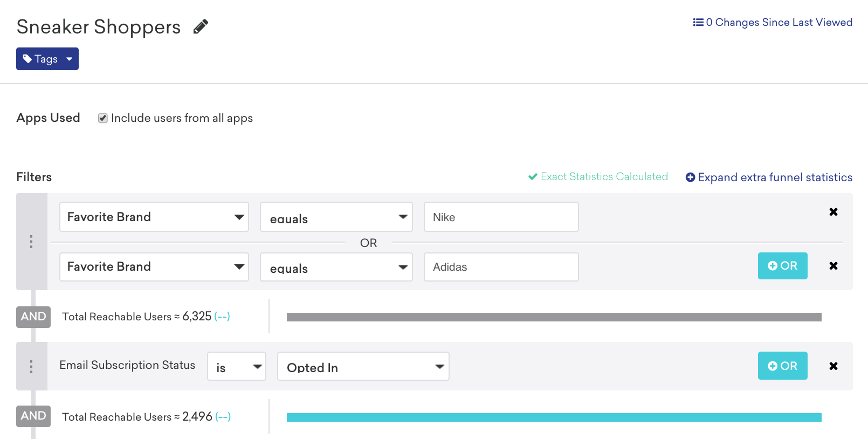Viewport: 868px width, 439px height.
Task: Click the Nike value input field
Action: (x=501, y=217)
